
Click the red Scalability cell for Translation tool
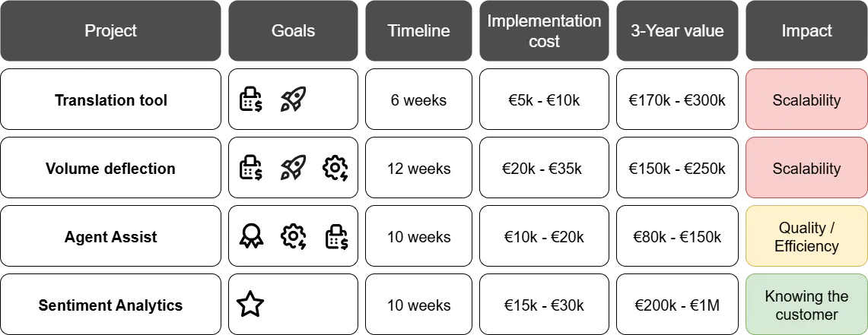click(806, 100)
